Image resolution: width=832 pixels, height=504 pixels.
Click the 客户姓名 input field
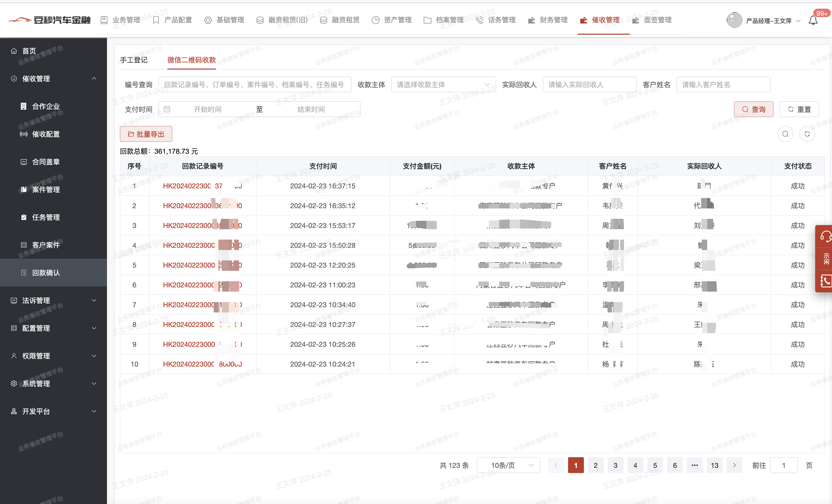[x=723, y=84]
